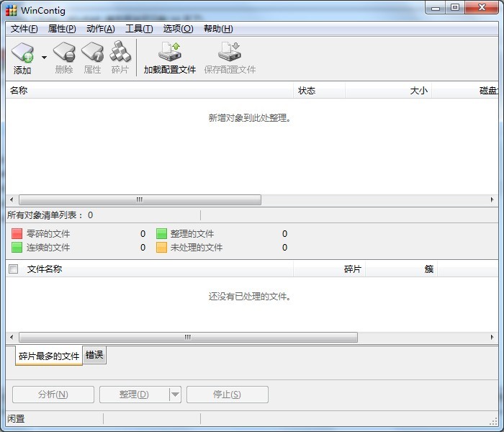Click the WinContig title bar app icon
This screenshot has width=504, height=432.
click(x=11, y=10)
